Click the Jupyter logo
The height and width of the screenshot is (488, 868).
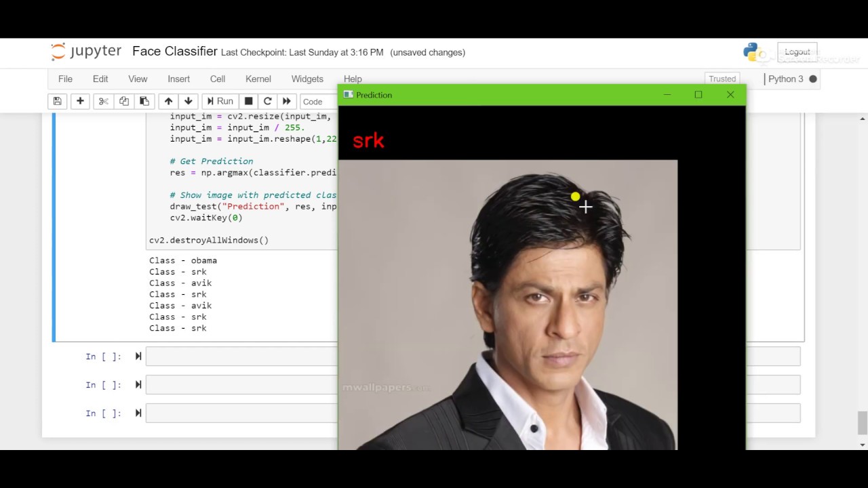click(86, 52)
